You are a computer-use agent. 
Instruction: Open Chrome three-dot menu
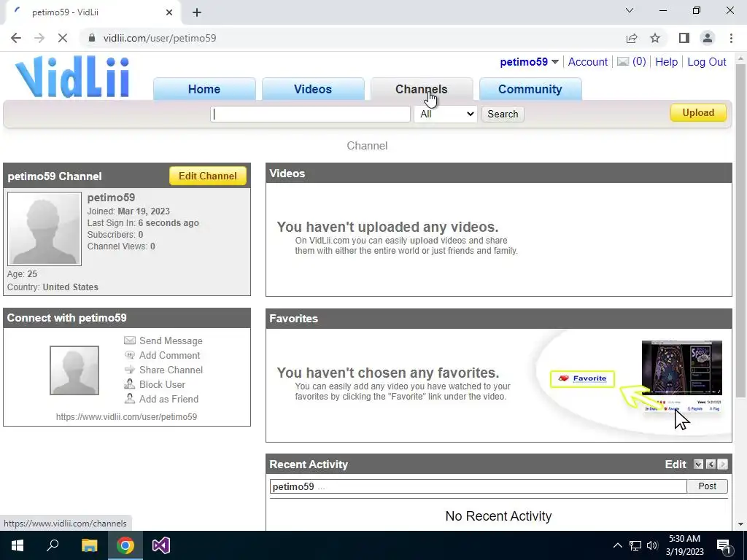tap(731, 38)
